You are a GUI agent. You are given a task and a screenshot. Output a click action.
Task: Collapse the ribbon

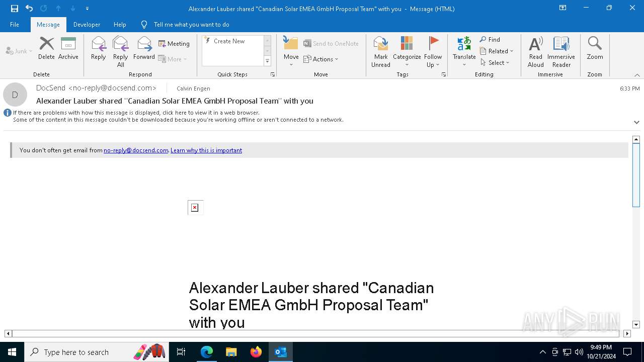pos(637,75)
